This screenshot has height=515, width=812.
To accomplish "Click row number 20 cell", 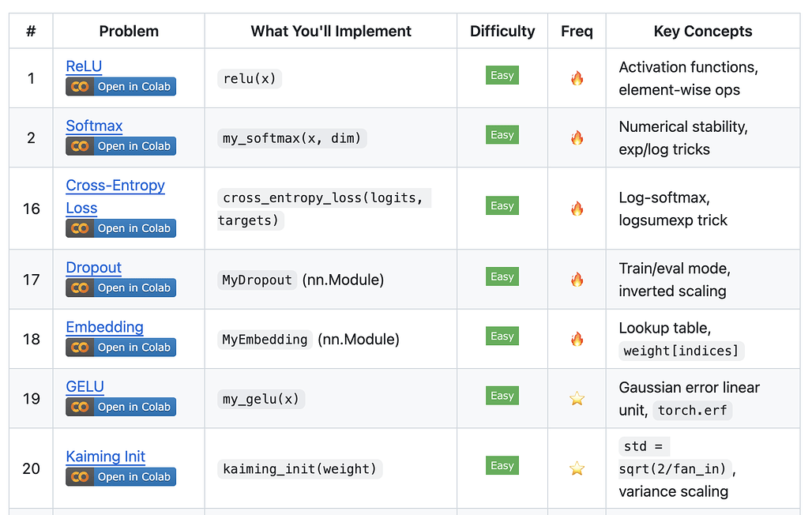I will point(31,468).
